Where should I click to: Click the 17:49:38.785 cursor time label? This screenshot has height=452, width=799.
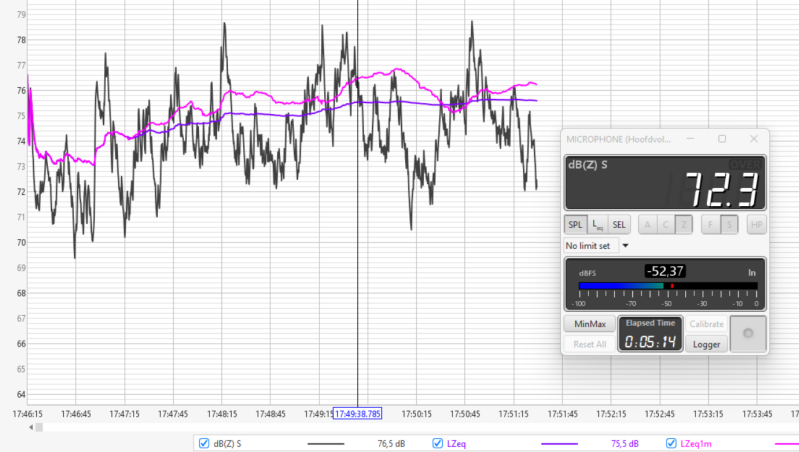click(x=357, y=414)
